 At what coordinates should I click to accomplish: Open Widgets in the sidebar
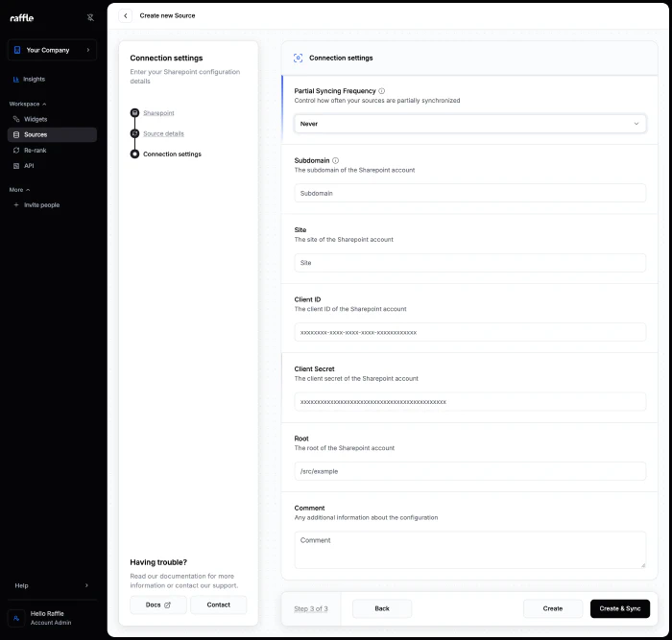click(x=36, y=120)
